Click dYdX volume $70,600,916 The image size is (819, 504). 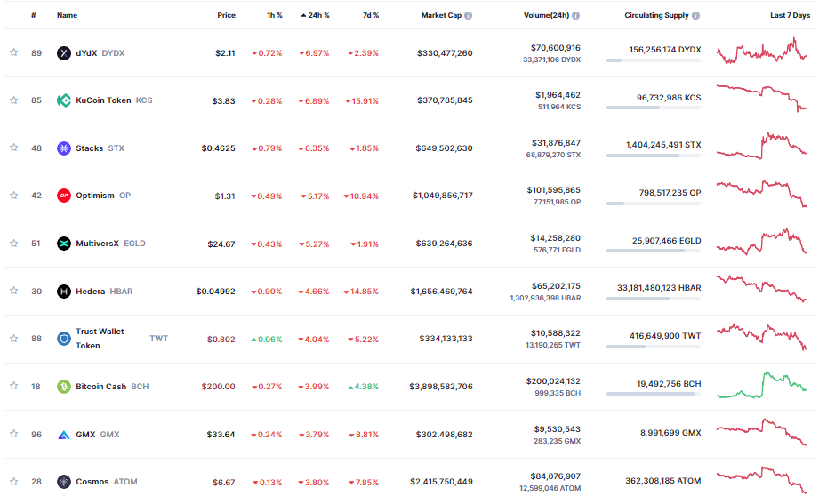(x=555, y=47)
